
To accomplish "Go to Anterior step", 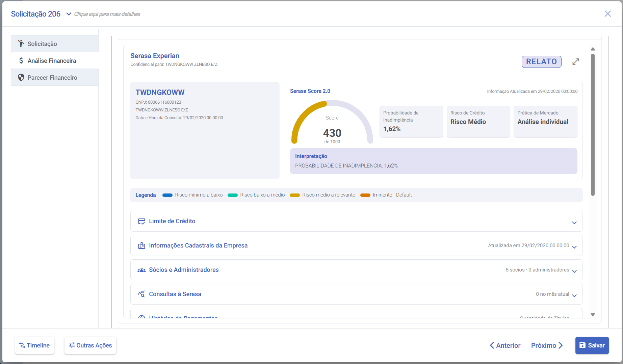I will pyautogui.click(x=505, y=345).
